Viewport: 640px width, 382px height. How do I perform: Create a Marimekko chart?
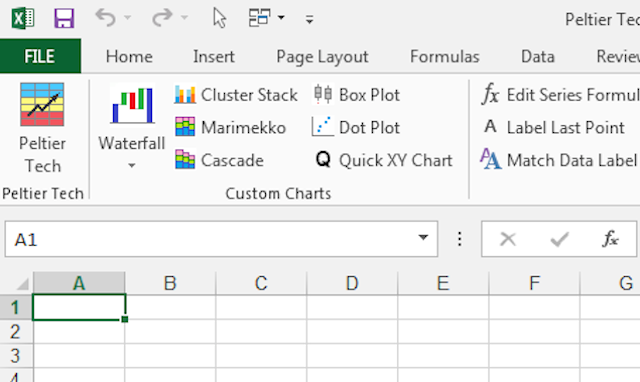[230, 127]
